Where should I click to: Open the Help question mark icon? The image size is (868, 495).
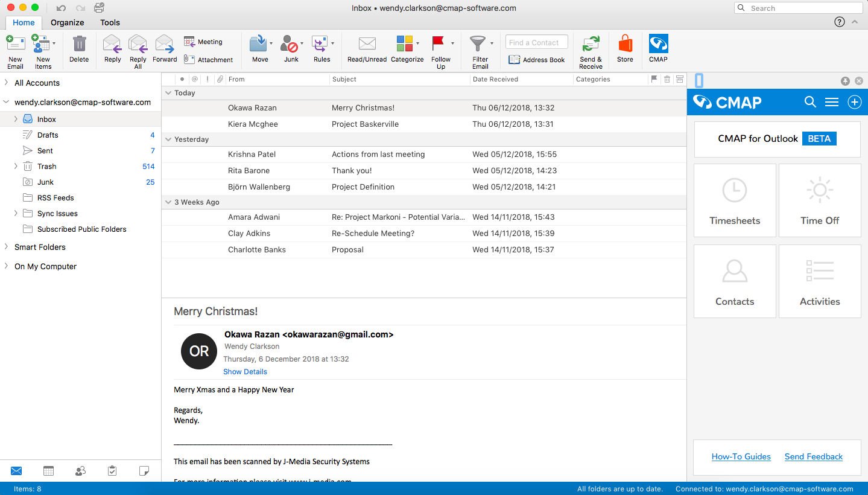(x=839, y=22)
